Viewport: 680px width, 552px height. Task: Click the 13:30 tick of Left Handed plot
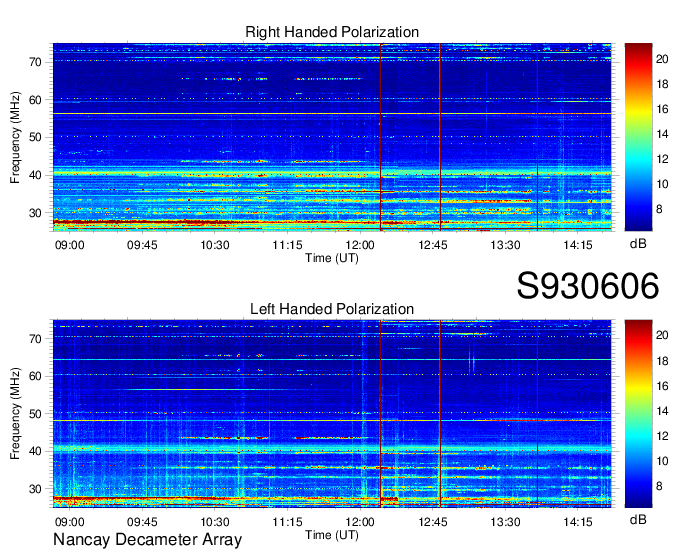point(505,522)
